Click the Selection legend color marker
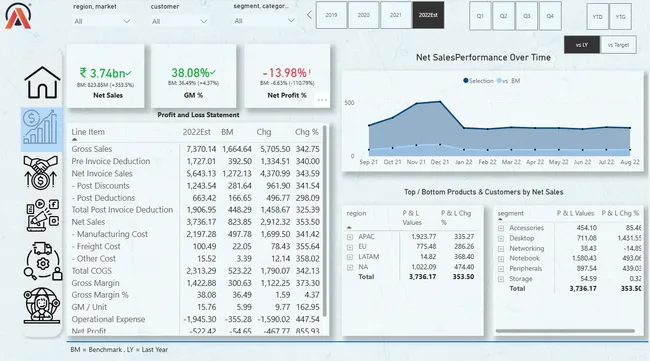 [x=466, y=81]
